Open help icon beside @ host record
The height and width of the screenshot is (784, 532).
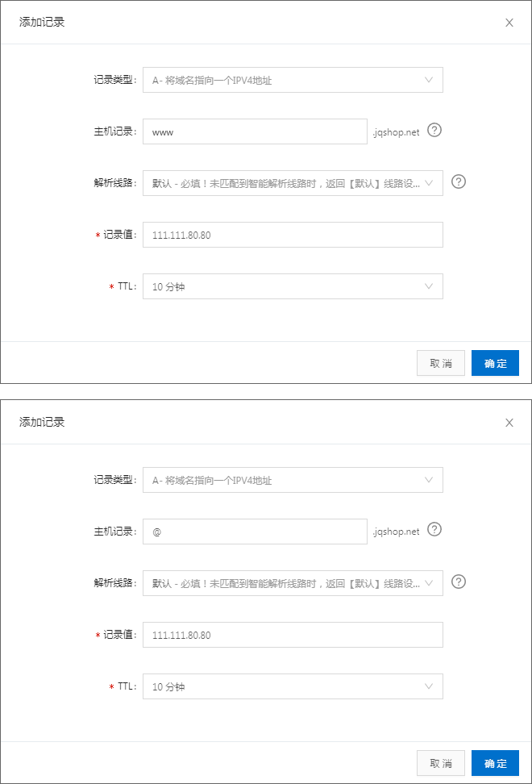click(x=434, y=529)
